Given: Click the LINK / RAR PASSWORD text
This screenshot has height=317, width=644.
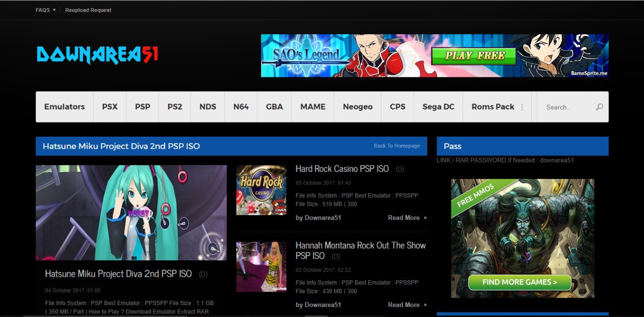Looking at the screenshot, I should click(505, 160).
